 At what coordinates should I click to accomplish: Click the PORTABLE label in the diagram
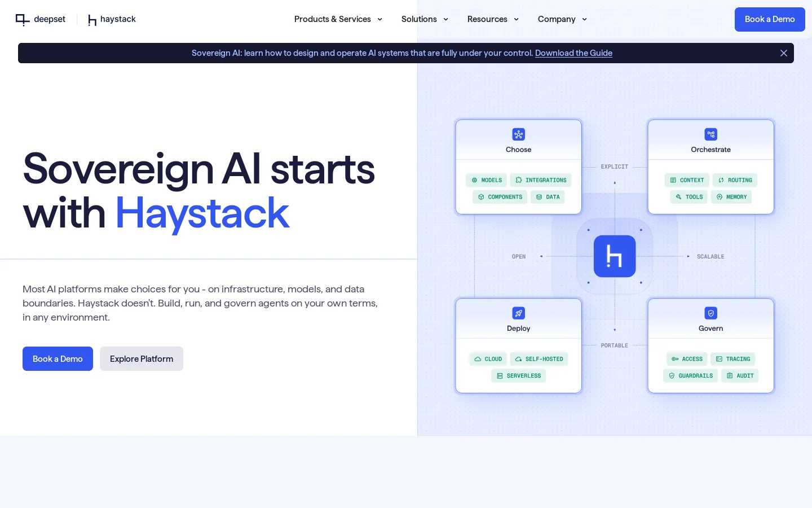[x=614, y=345]
